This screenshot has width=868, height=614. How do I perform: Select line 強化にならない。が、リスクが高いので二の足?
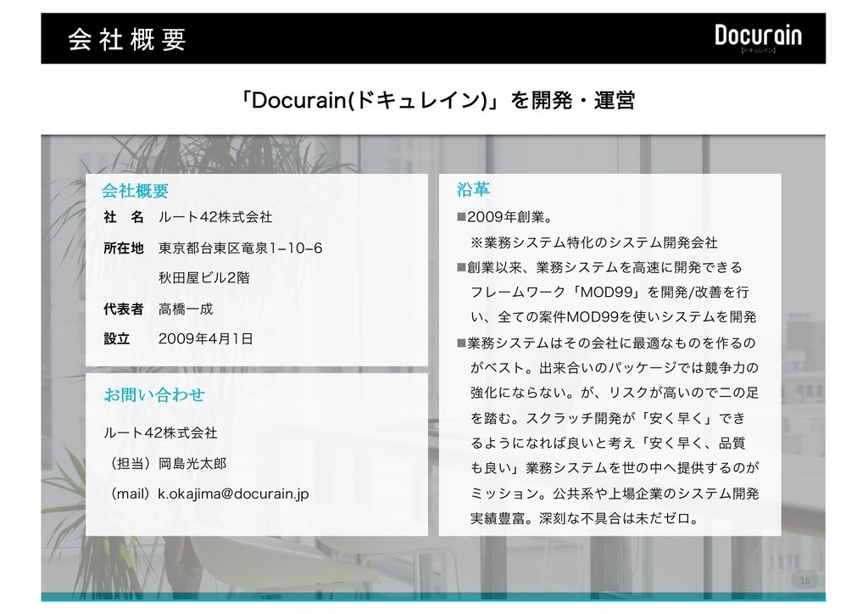[615, 394]
